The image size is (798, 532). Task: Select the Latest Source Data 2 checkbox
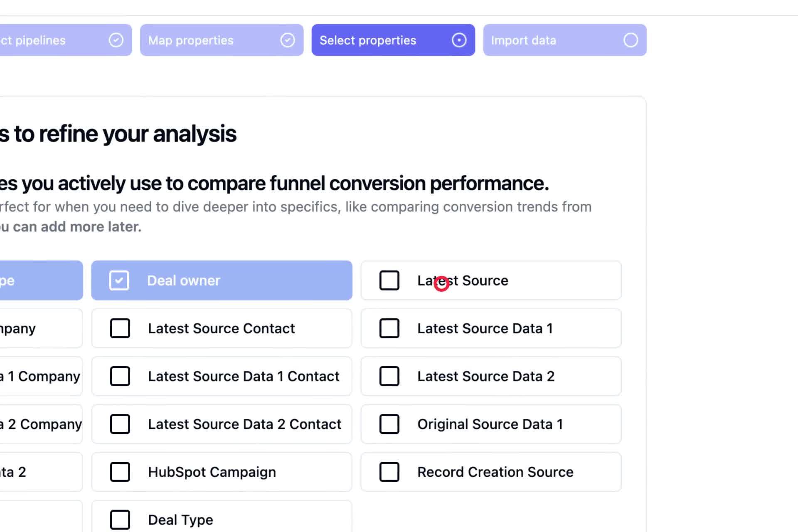point(389,376)
